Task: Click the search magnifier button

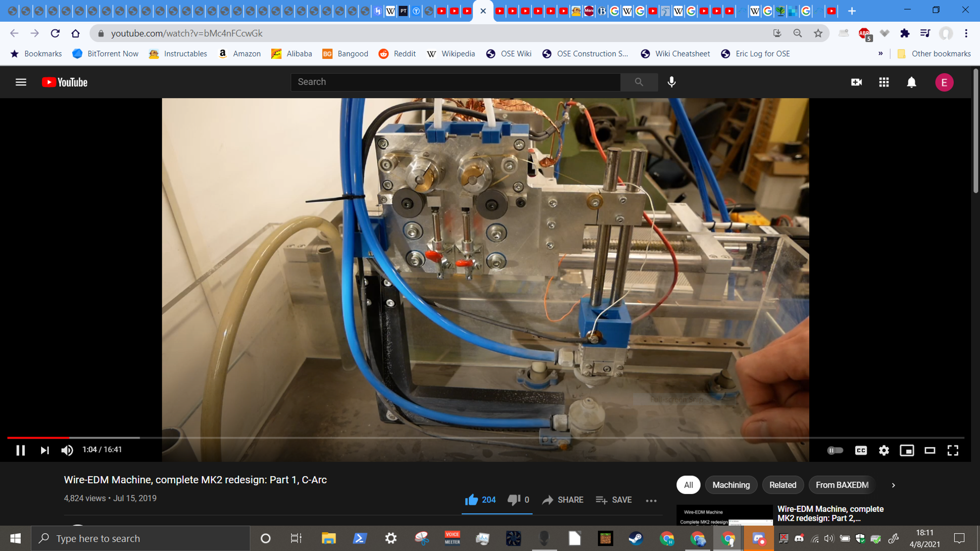Action: click(639, 82)
